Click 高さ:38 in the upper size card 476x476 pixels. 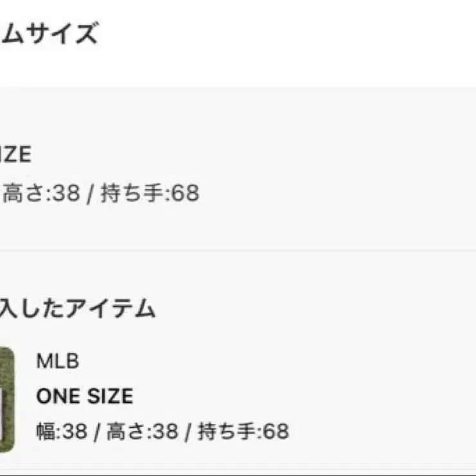click(x=41, y=193)
